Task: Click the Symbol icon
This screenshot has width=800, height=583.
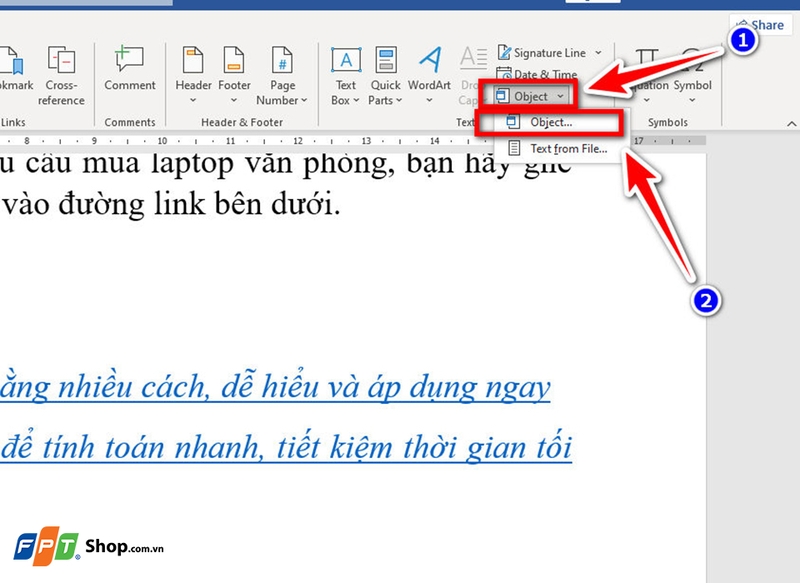Action: click(x=692, y=60)
